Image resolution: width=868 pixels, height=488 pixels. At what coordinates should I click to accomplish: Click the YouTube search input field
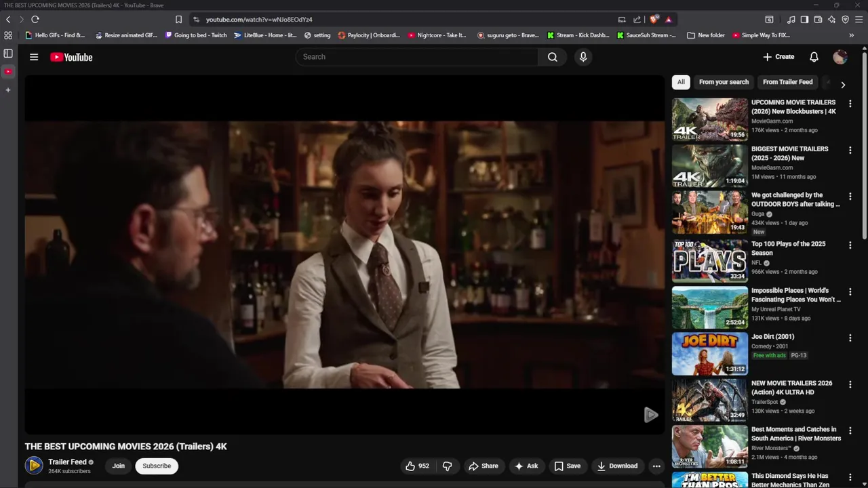pyautogui.click(x=417, y=57)
